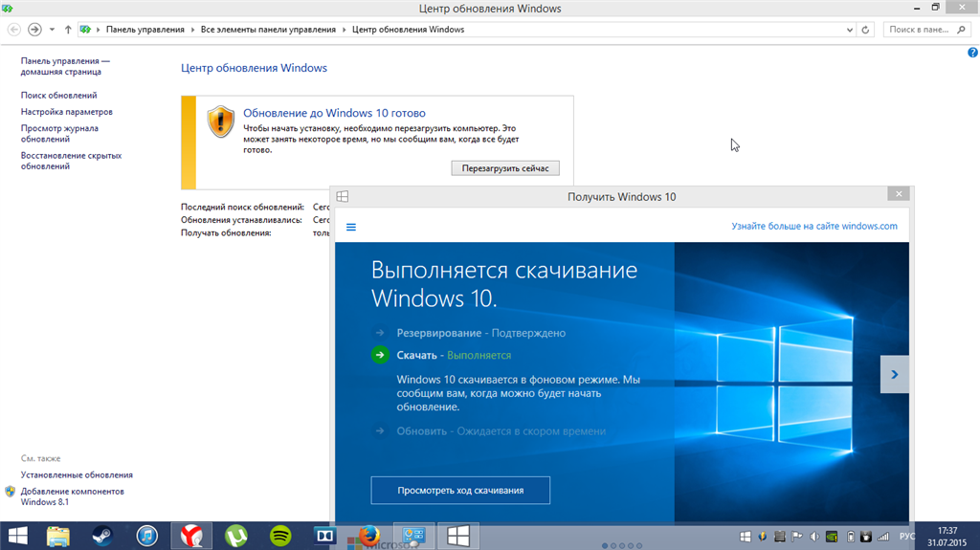Open Добавление компонентов Windows 8.1 link
Viewport: 980px width, 550px height.
tap(73, 496)
